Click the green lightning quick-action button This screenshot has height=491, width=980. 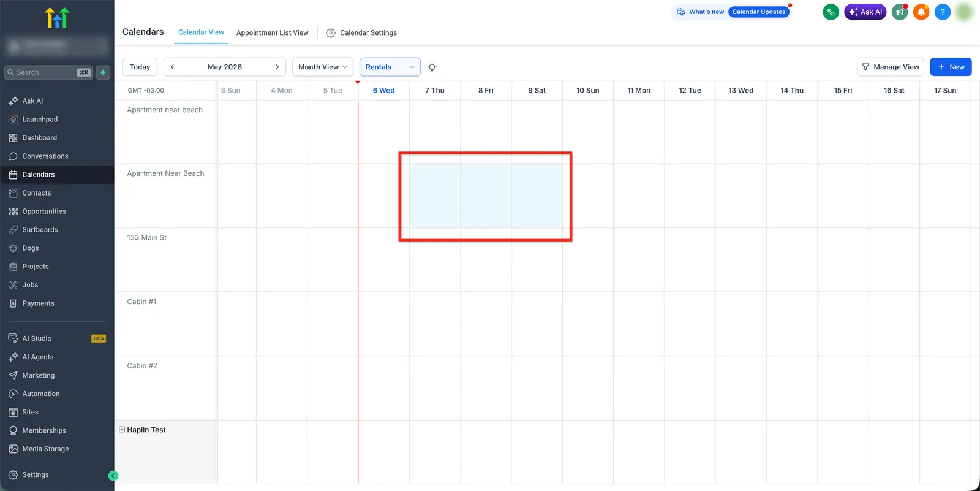click(x=103, y=72)
